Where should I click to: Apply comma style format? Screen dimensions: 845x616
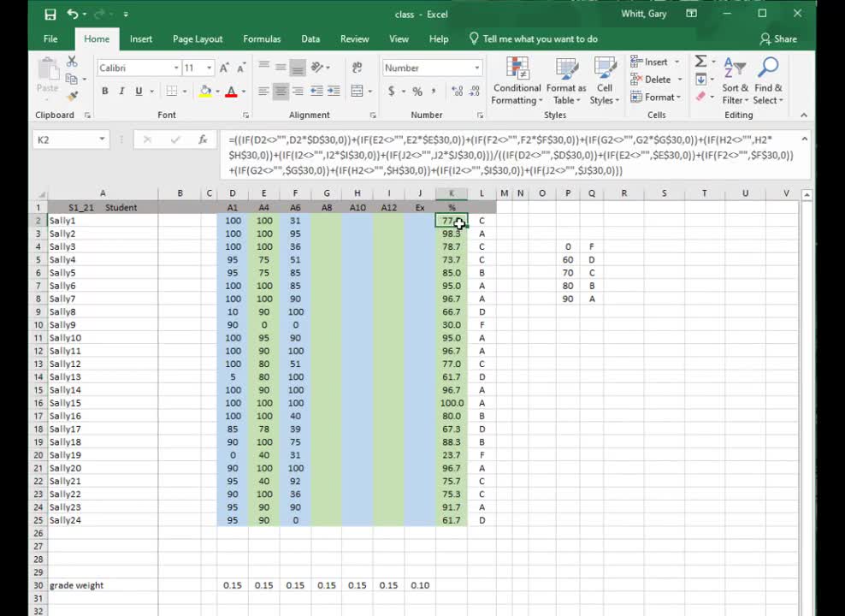click(434, 91)
